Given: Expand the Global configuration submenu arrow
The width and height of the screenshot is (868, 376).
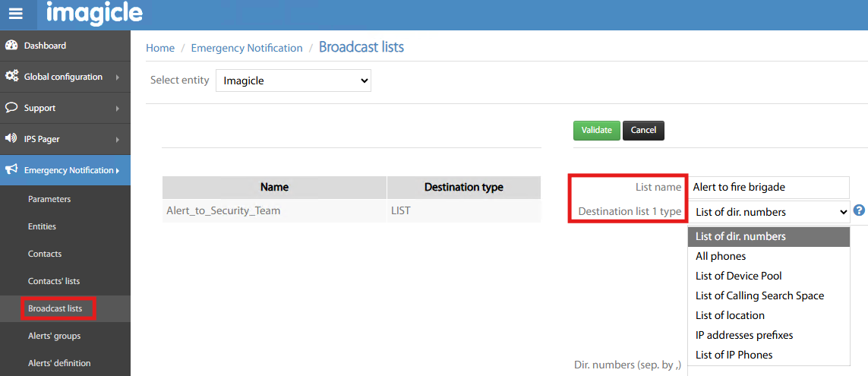Looking at the screenshot, I should (118, 77).
